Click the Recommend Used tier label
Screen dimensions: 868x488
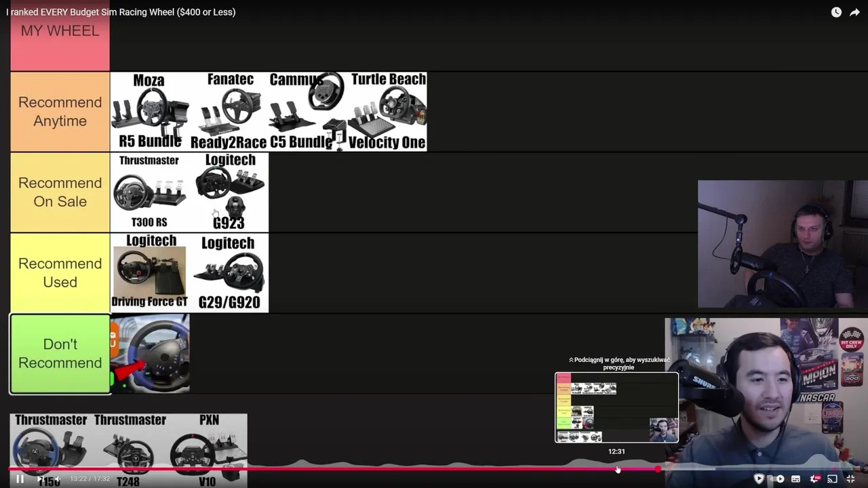tap(60, 273)
